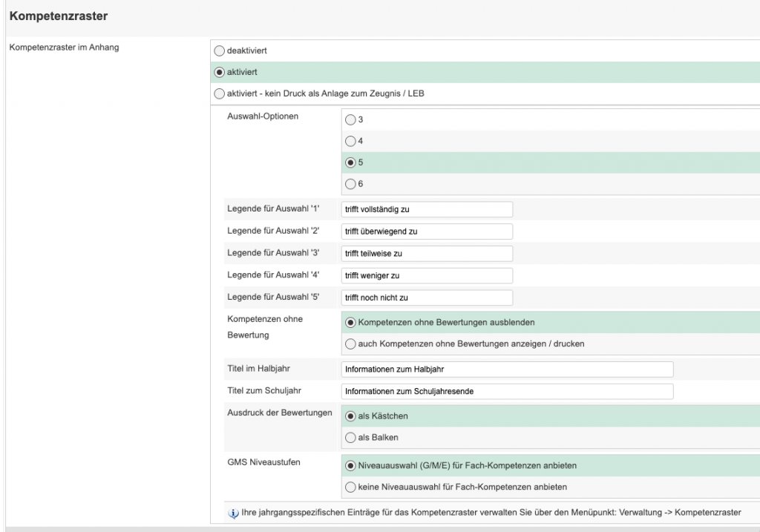This screenshot has height=532, width=760.
Task: Click the 'GMS Niveaustufen' label
Action: 263,462
